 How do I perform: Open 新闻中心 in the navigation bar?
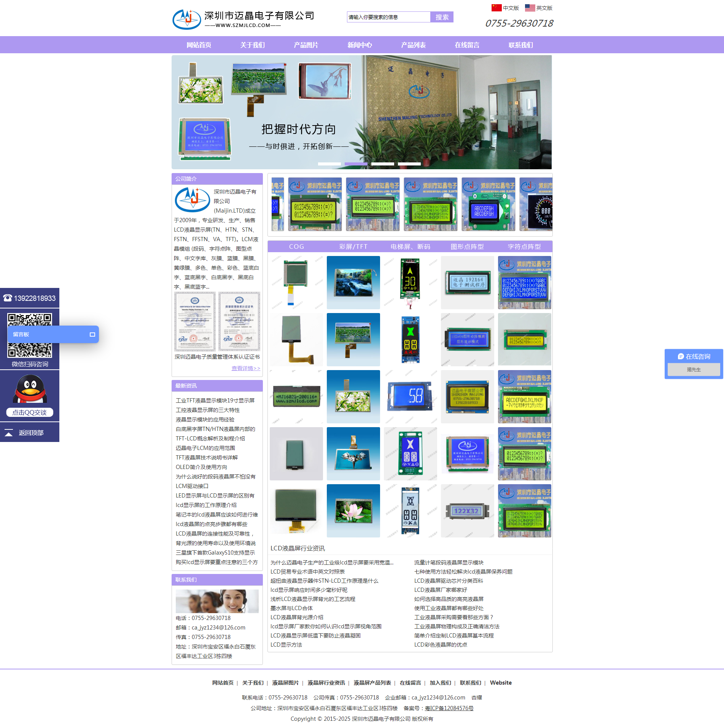click(360, 45)
